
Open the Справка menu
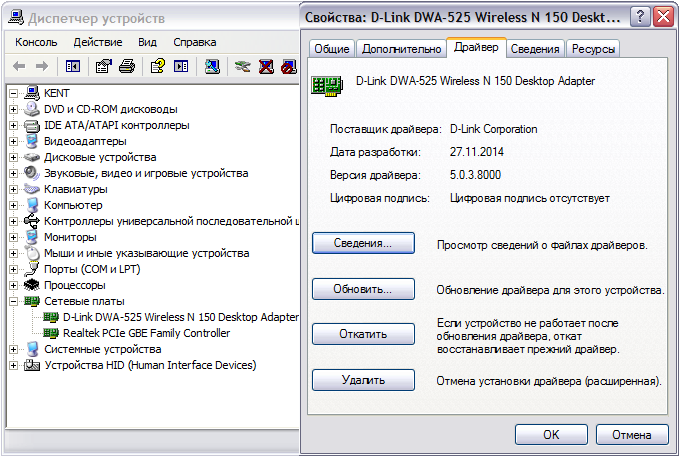[195, 42]
